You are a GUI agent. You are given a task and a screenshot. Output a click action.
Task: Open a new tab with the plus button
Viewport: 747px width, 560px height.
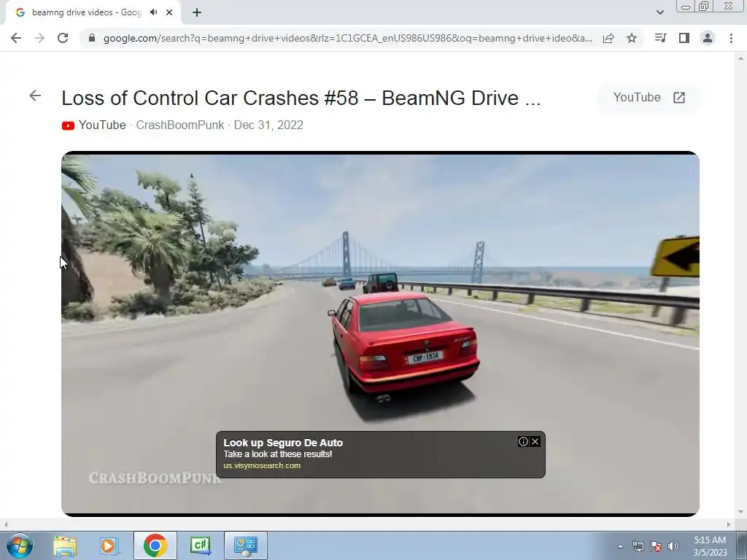197,12
